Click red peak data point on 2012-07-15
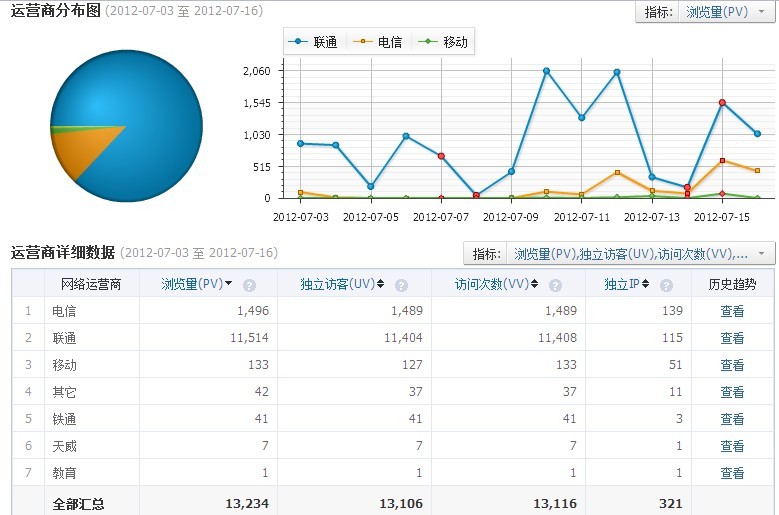This screenshot has height=515, width=779. 722,102
